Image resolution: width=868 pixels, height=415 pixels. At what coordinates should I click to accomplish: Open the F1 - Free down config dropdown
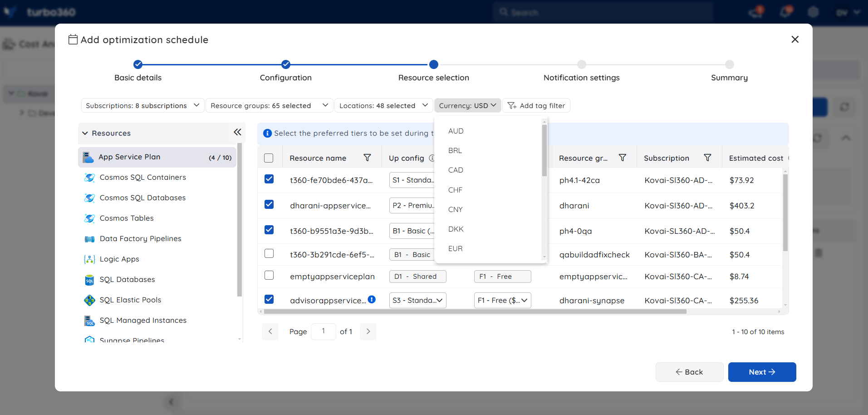tap(502, 300)
